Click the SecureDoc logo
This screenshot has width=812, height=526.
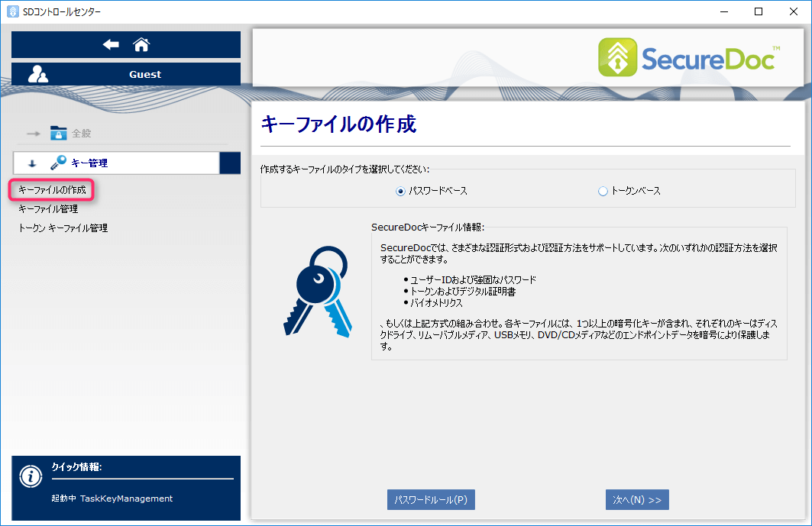click(689, 59)
